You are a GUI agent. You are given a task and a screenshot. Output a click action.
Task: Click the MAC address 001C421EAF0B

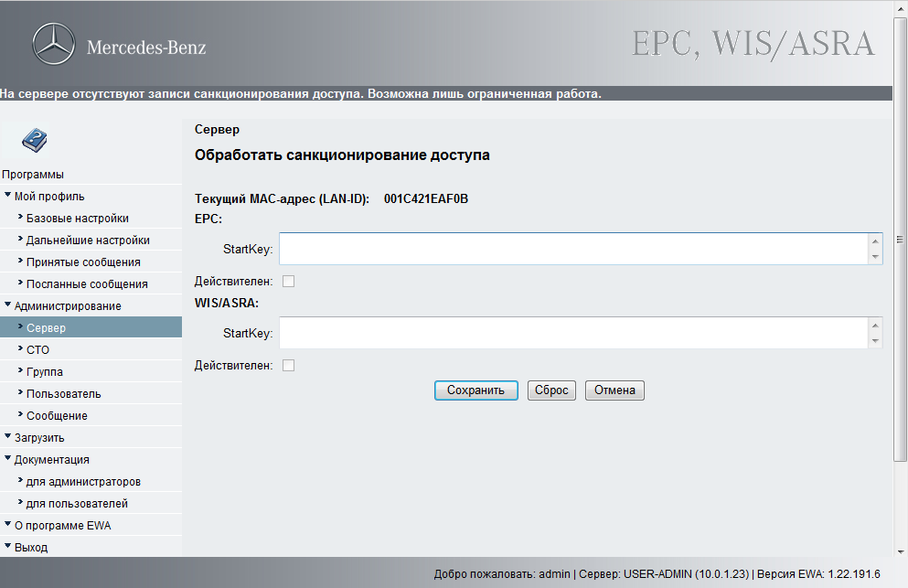pos(426,199)
